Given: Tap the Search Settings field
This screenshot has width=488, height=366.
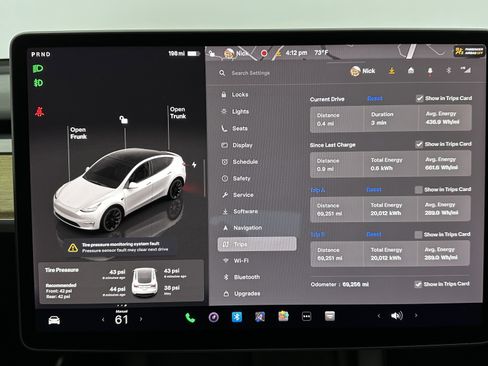Looking at the screenshot, I should point(251,73).
